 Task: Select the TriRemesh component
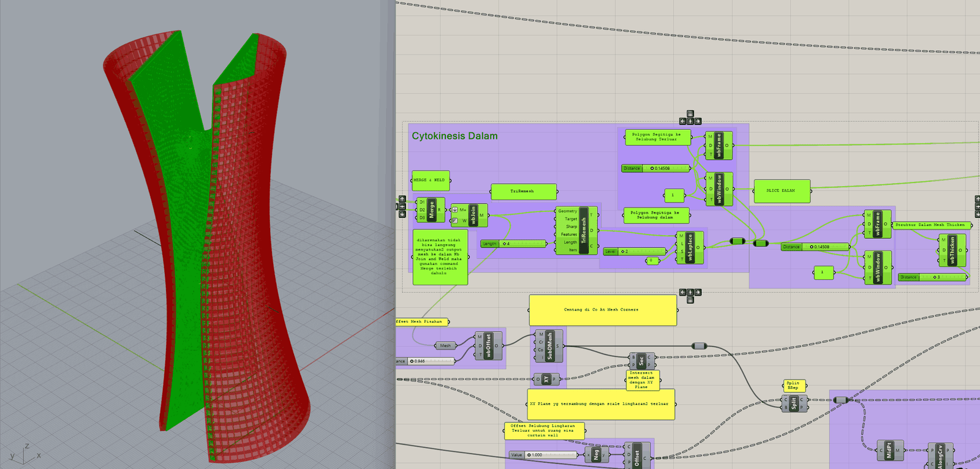pyautogui.click(x=583, y=230)
